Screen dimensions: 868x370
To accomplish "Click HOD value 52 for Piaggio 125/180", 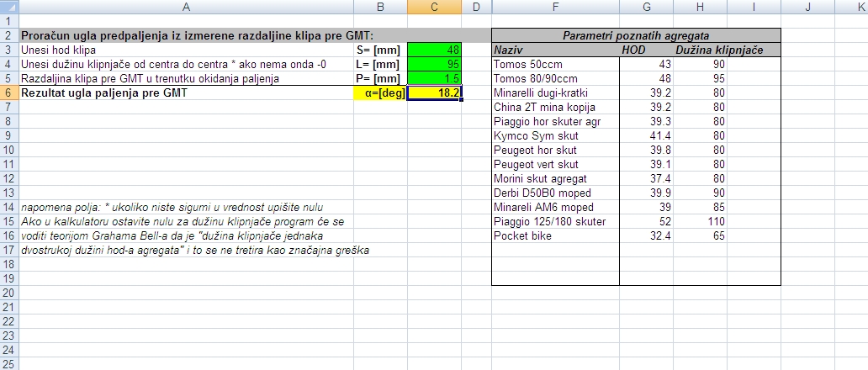I will pyautogui.click(x=645, y=221).
